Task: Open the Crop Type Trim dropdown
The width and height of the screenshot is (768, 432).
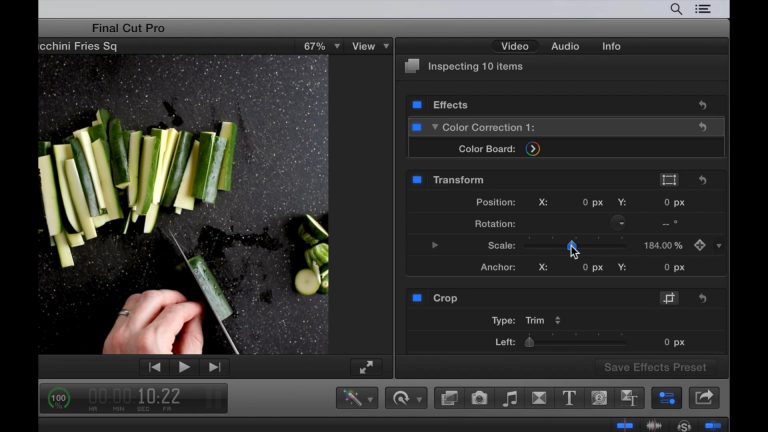Action: (543, 321)
